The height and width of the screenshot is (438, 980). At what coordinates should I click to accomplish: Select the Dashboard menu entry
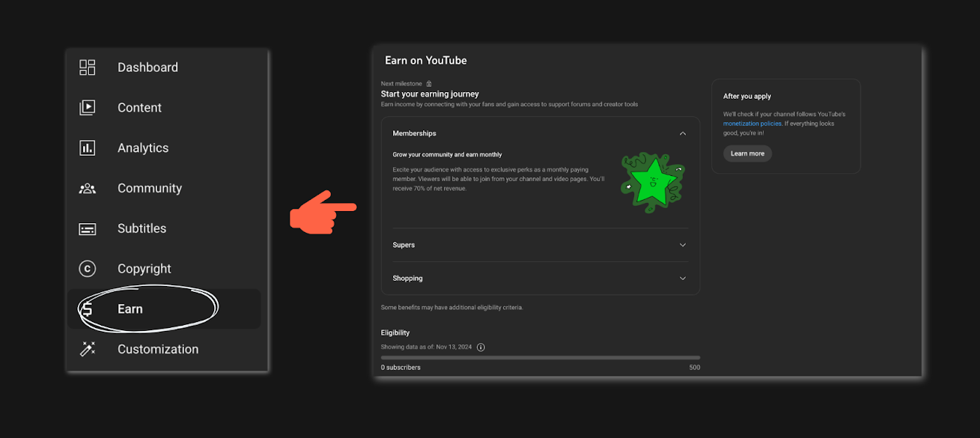147,67
